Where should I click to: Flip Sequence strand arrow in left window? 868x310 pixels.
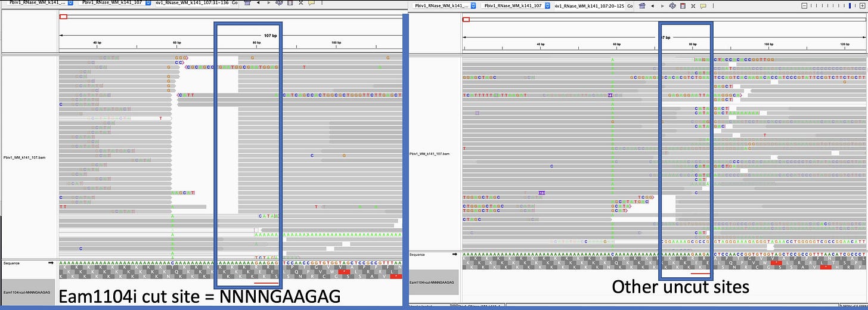click(x=51, y=262)
